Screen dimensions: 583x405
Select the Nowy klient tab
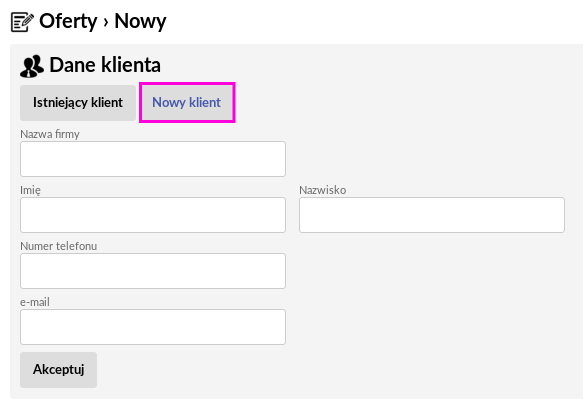[x=187, y=103]
